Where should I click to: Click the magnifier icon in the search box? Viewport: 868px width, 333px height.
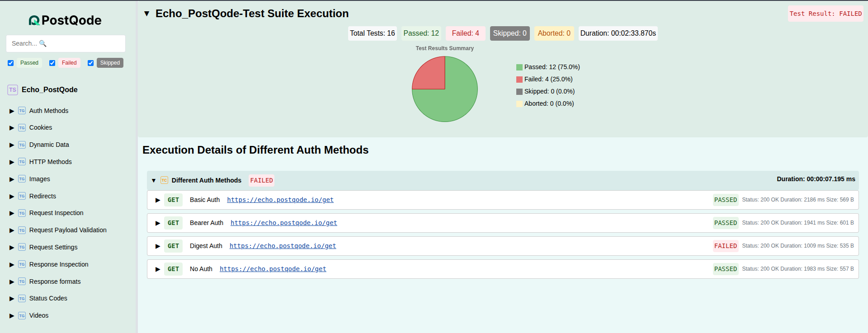pyautogui.click(x=43, y=43)
